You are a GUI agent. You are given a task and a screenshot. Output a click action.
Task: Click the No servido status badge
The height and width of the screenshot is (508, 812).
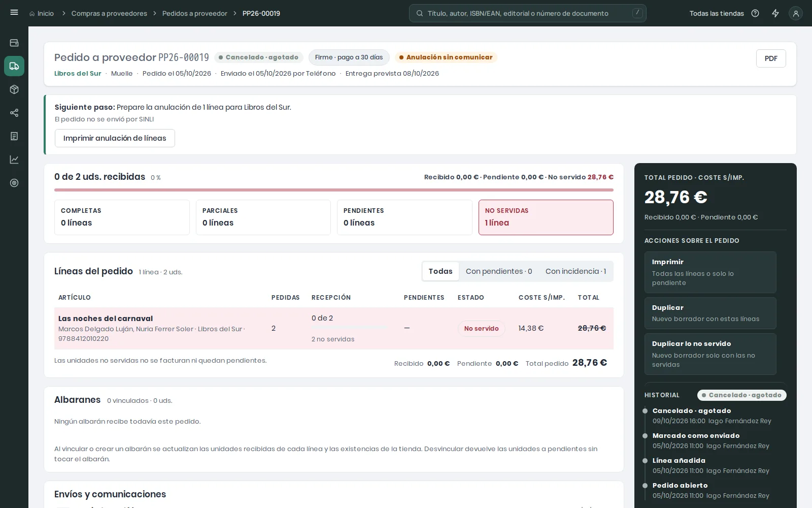click(x=481, y=329)
